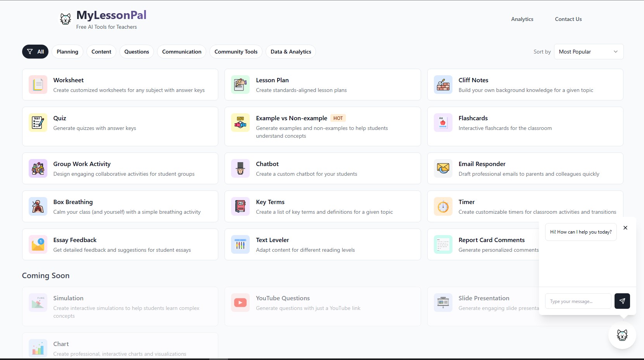Click the Worksheet tool icon
Screen dimensions: 644x360
point(38,85)
